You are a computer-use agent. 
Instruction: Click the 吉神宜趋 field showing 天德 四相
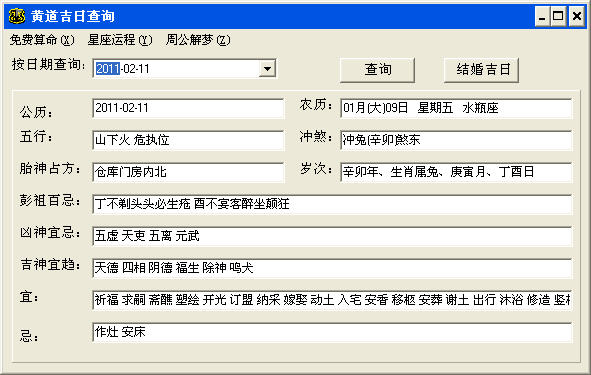pyautogui.click(x=332, y=268)
